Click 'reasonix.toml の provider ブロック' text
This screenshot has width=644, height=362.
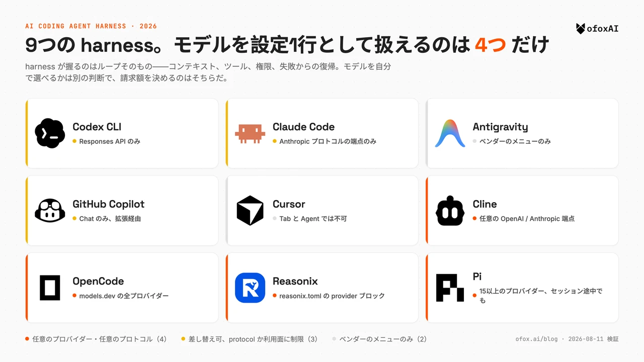[x=332, y=296]
